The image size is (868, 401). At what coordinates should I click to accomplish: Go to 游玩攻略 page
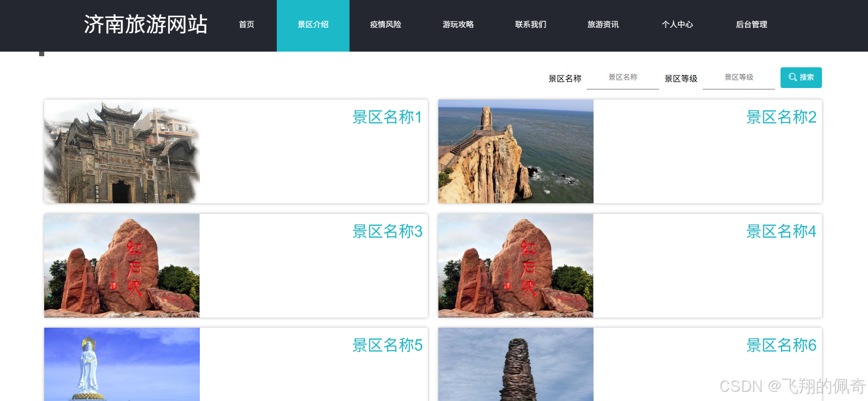click(x=458, y=24)
